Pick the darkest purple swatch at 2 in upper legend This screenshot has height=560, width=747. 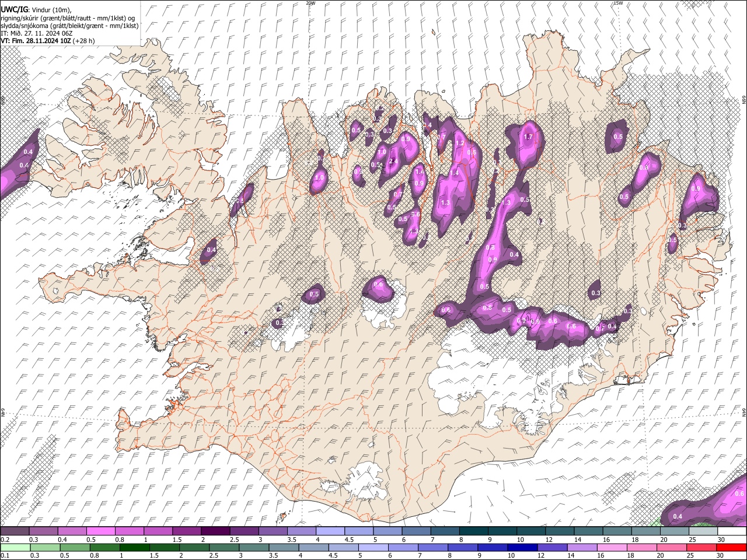pos(215,531)
